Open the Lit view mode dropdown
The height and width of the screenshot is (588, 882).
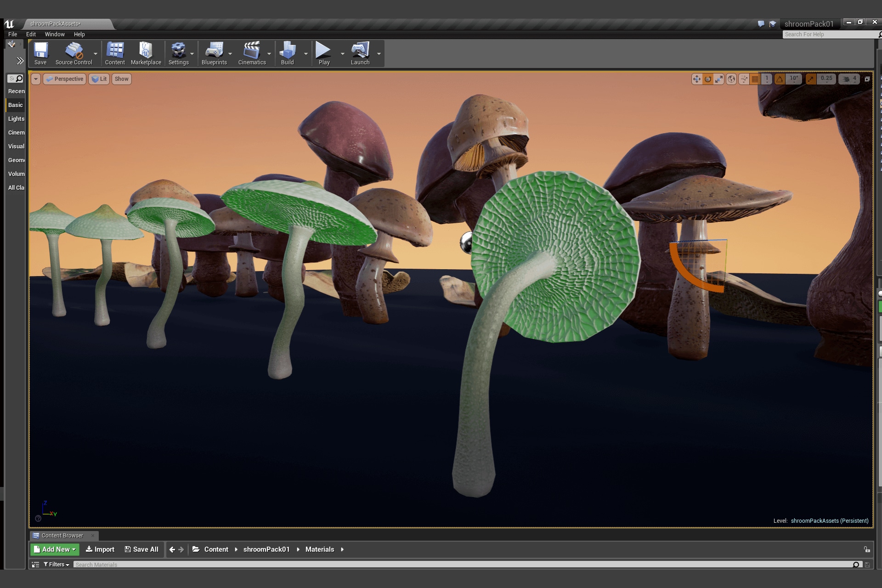click(99, 79)
